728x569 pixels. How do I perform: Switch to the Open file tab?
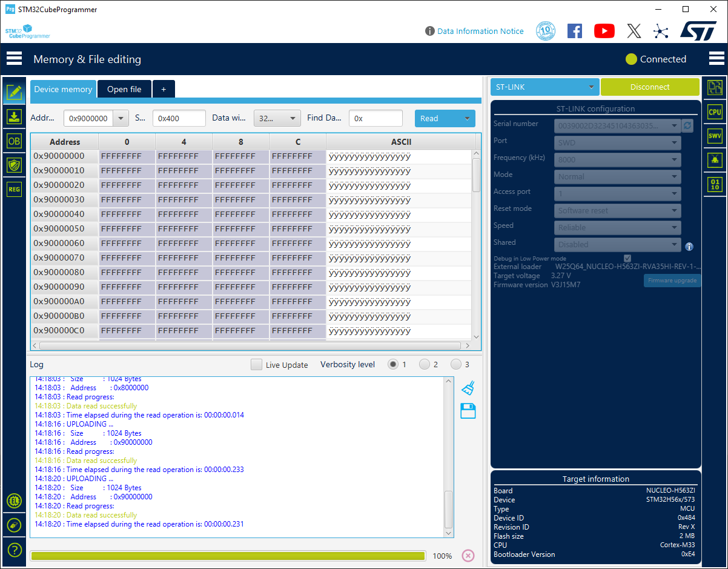pyautogui.click(x=124, y=88)
